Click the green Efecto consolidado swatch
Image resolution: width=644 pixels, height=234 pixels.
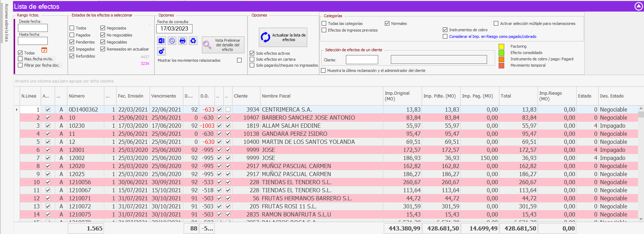pyautogui.click(x=501, y=53)
